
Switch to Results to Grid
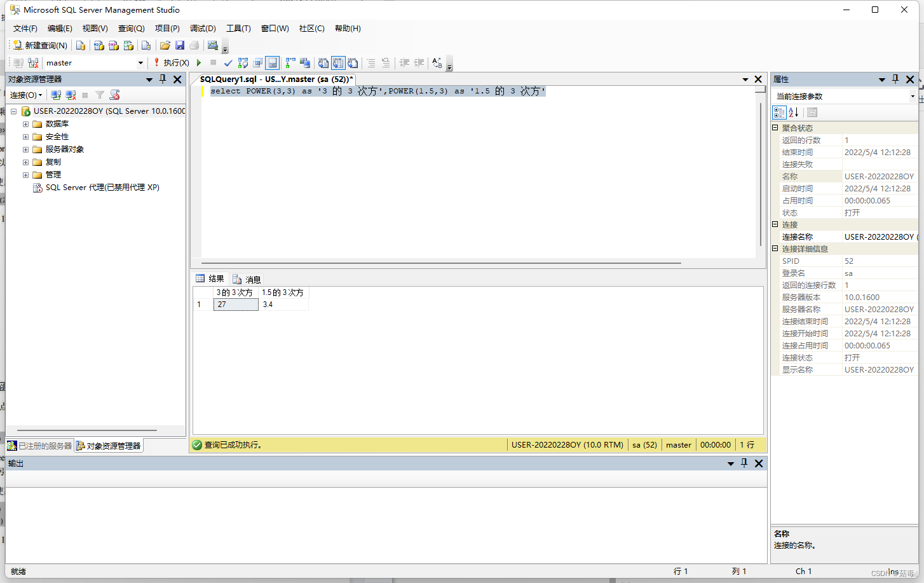click(x=338, y=63)
